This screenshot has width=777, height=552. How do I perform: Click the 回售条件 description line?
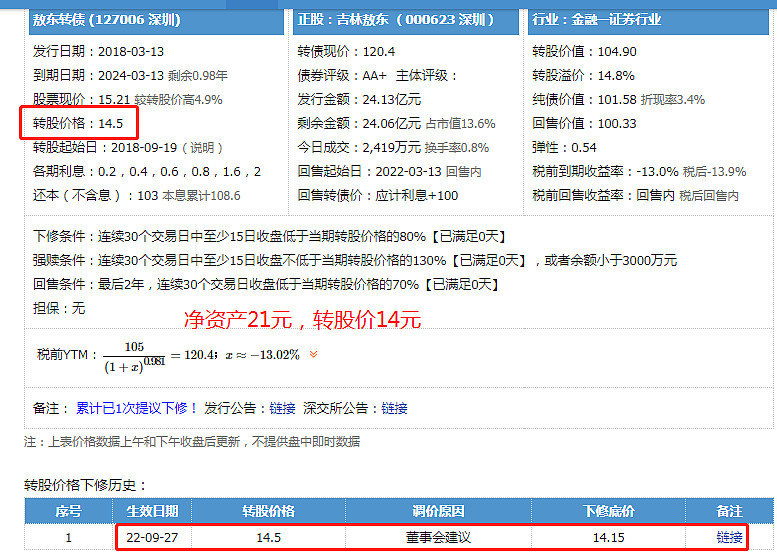coord(267,284)
